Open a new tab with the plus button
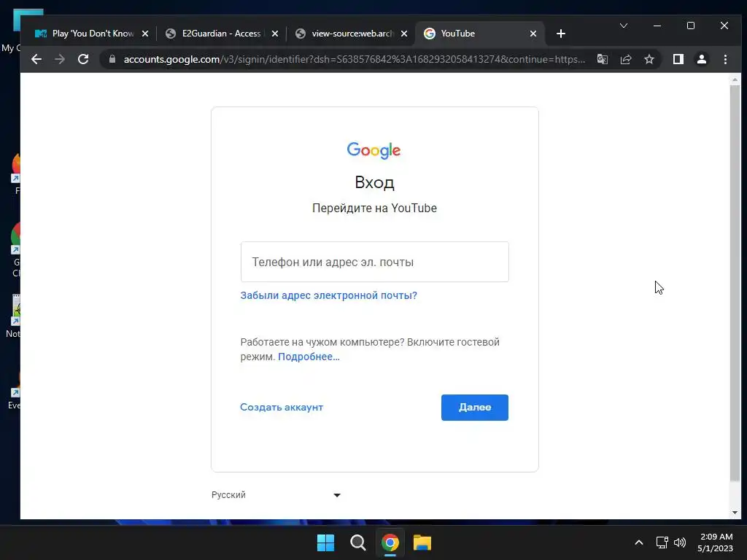Screen dimensions: 747x560 click(561, 34)
